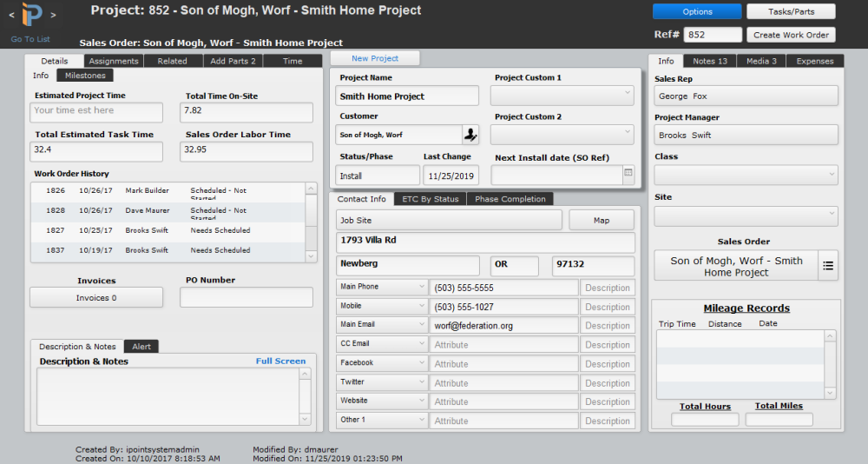Switch to the Related tab
Viewport: 868px width, 464px height.
point(173,61)
